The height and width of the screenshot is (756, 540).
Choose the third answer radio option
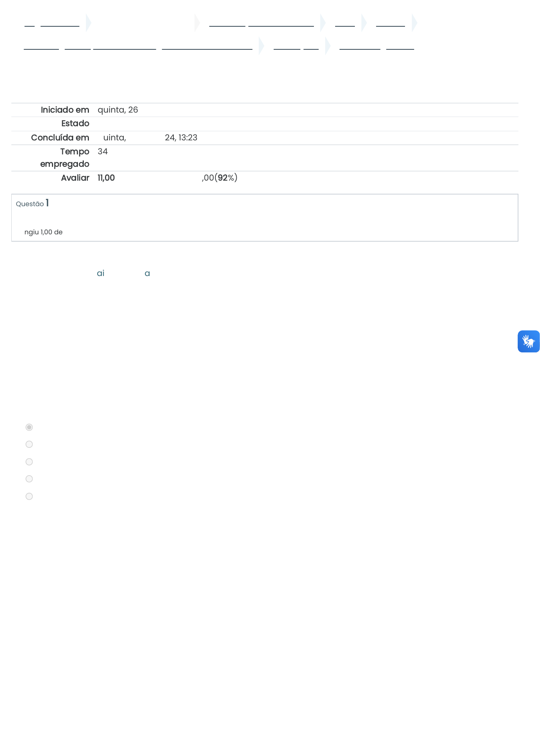click(x=29, y=462)
